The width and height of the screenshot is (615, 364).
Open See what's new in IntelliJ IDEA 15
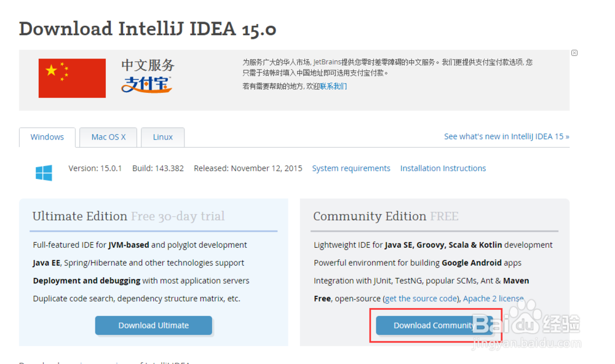pos(507,136)
